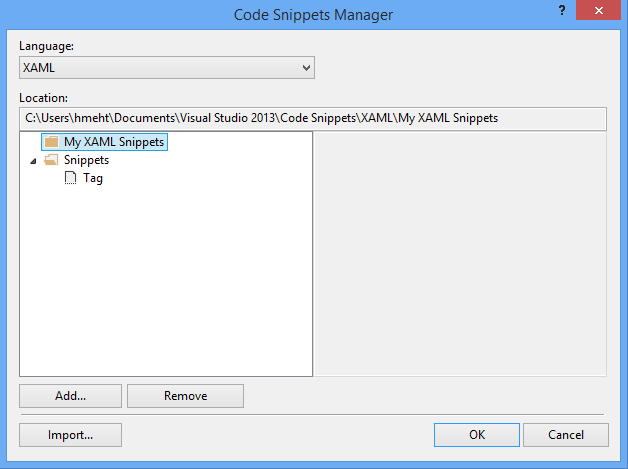
Task: Select the Snippets folder label
Action: (87, 160)
